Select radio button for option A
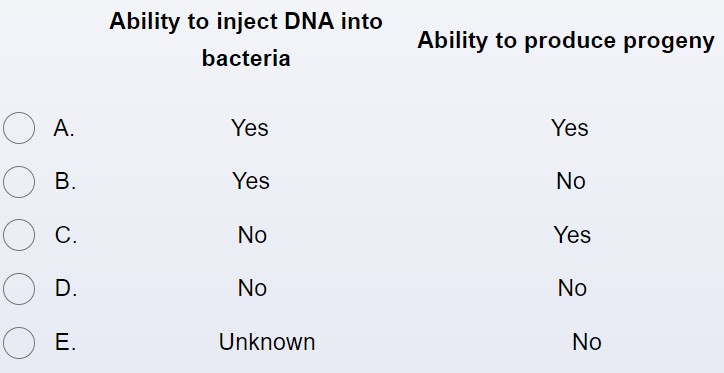Viewport: 724px width, 373px height. pyautogui.click(x=19, y=128)
